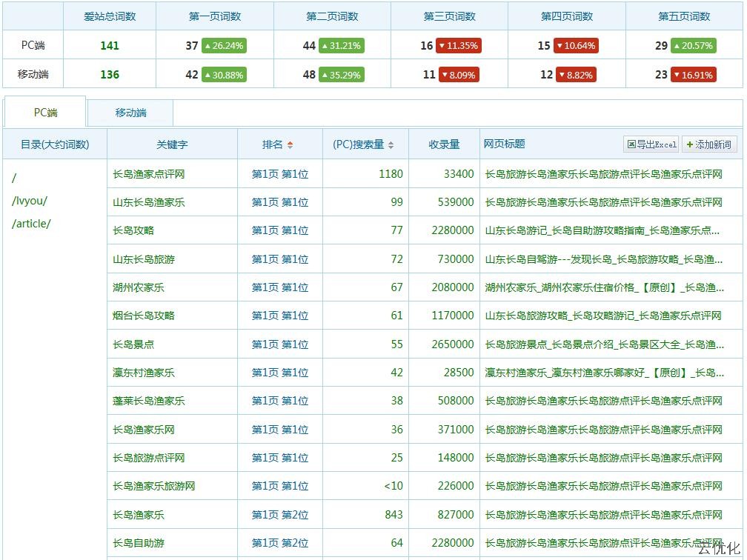Switch to the PC端 tab
Image resolution: width=747 pixels, height=560 pixels.
click(45, 113)
